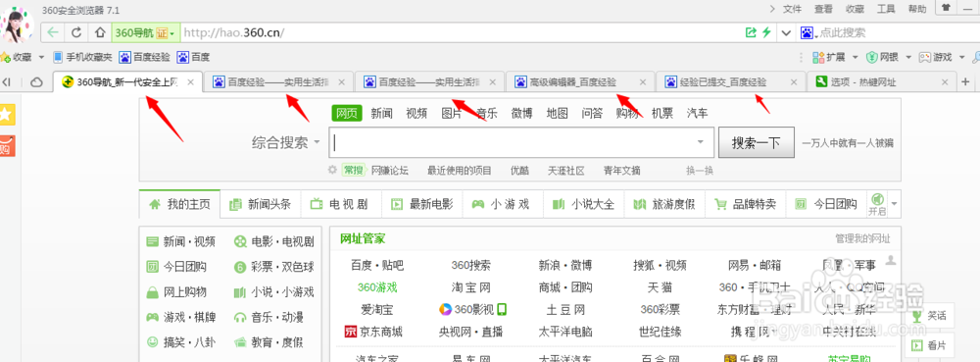Select the 旅游度假 navigation tab
This screenshot has height=362, width=980.
tap(664, 204)
